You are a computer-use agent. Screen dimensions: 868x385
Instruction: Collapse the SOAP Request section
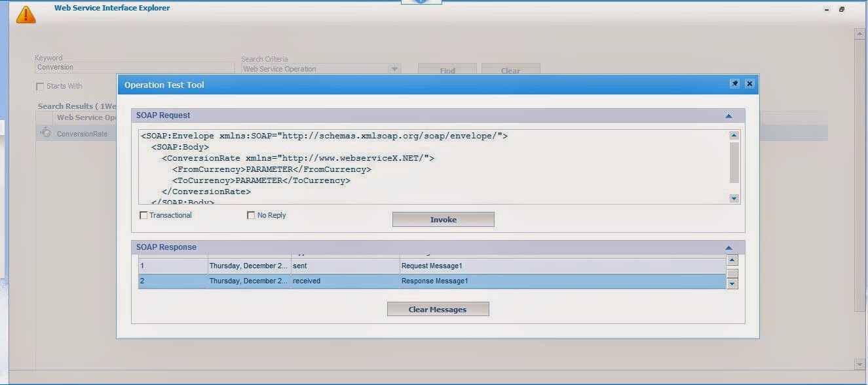click(728, 116)
